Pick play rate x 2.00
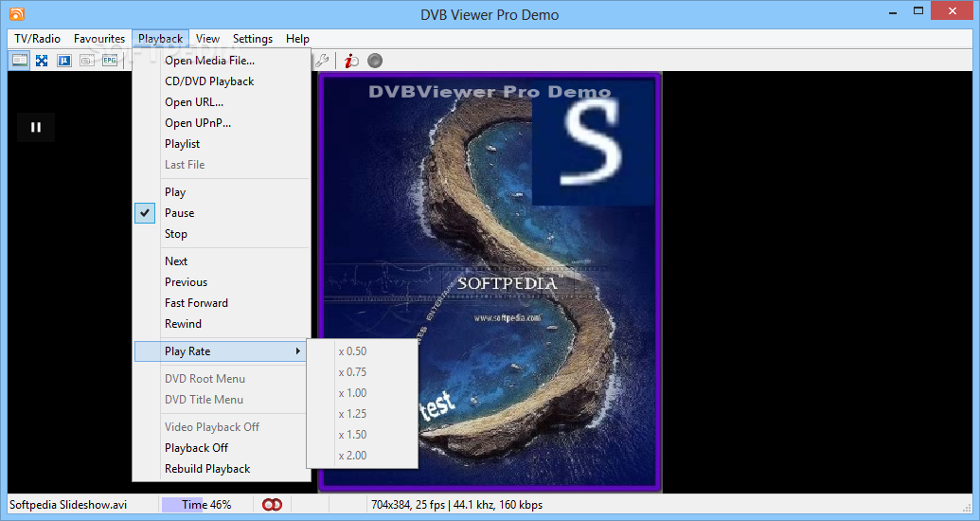Screen dimensions: 980x521 coord(362,456)
